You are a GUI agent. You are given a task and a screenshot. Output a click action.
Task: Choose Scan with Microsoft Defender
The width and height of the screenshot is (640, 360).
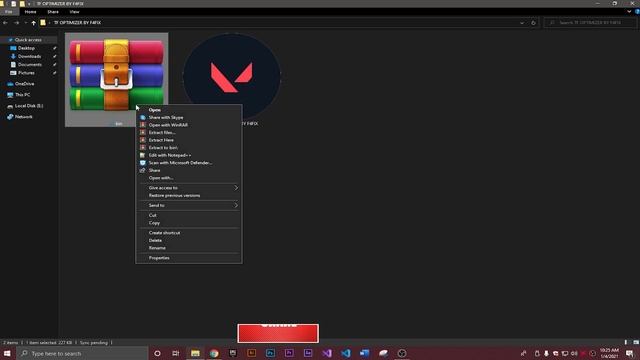pyautogui.click(x=180, y=163)
